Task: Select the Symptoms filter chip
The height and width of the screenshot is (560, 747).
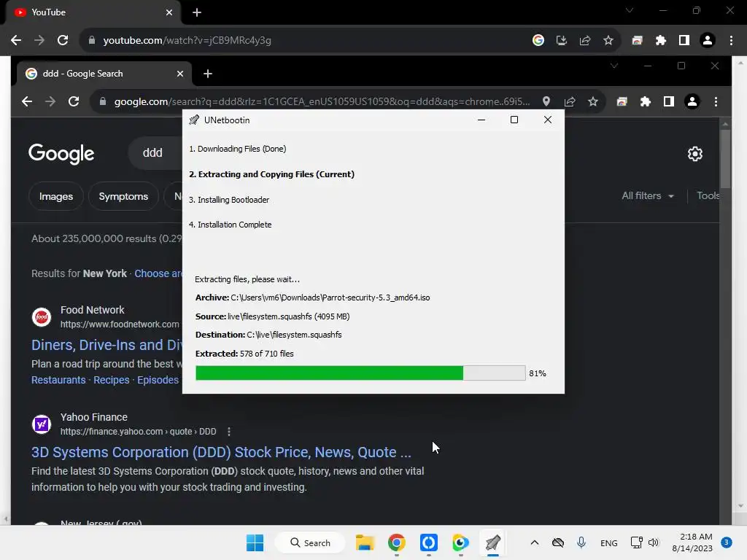Action: 123,196
